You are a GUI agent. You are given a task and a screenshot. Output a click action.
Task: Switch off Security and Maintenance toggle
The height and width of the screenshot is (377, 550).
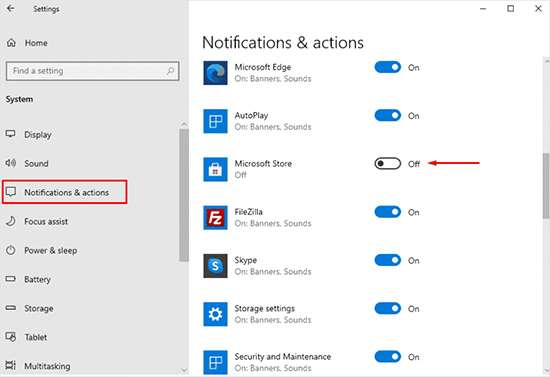(388, 357)
